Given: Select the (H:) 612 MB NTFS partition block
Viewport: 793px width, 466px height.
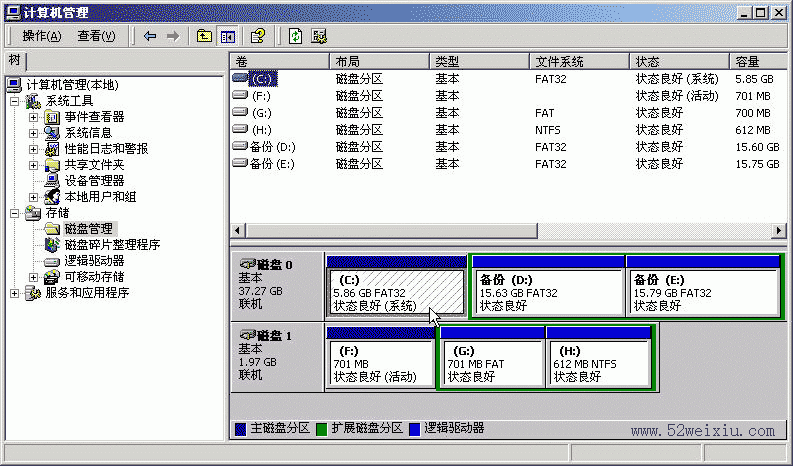Looking at the screenshot, I should (599, 357).
